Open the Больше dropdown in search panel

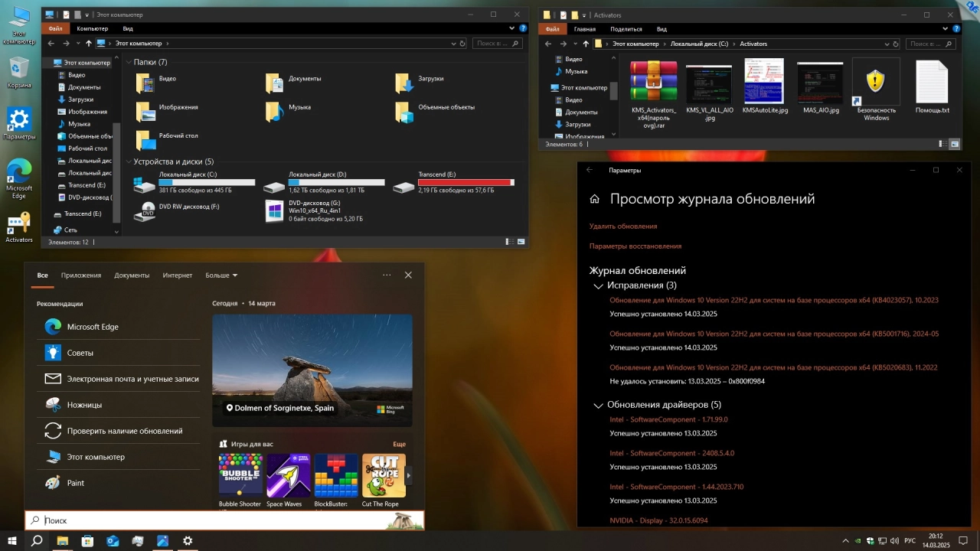pyautogui.click(x=221, y=275)
